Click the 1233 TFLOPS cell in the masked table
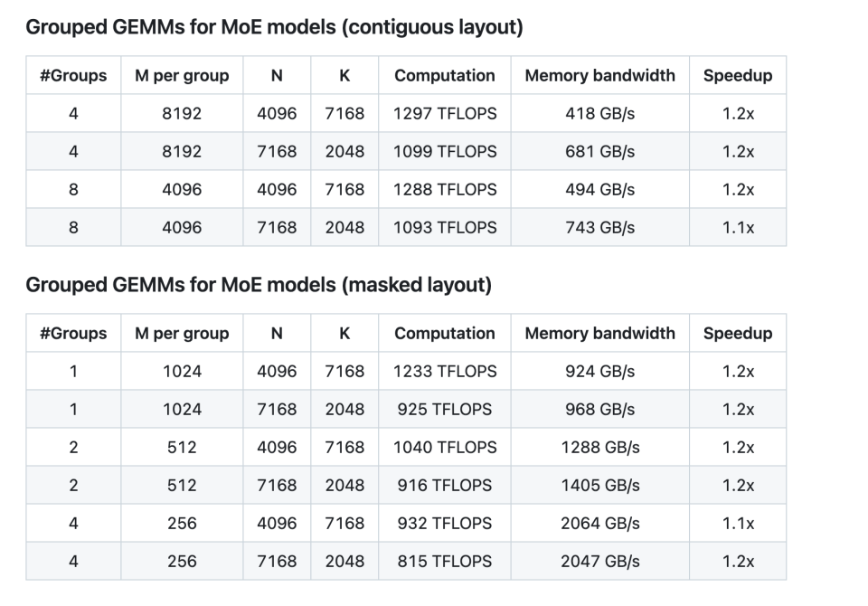The height and width of the screenshot is (606, 868). pyautogui.click(x=444, y=371)
